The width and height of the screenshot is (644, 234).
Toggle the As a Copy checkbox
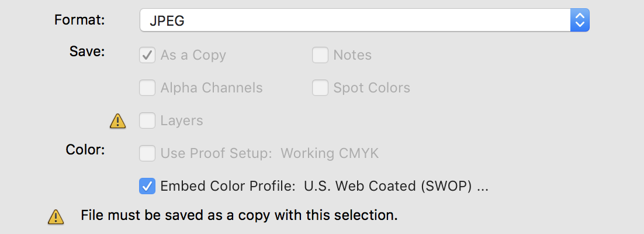147,55
